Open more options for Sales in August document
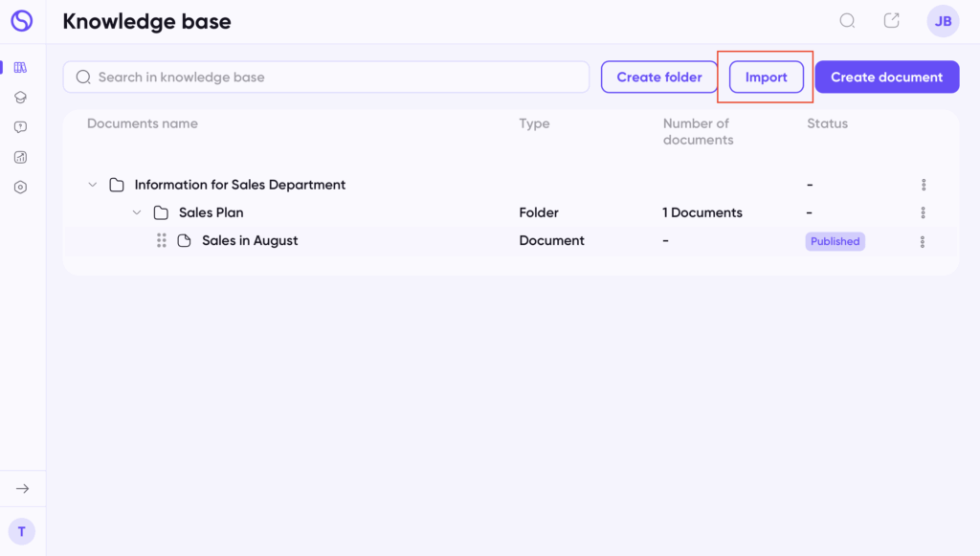 click(x=923, y=242)
